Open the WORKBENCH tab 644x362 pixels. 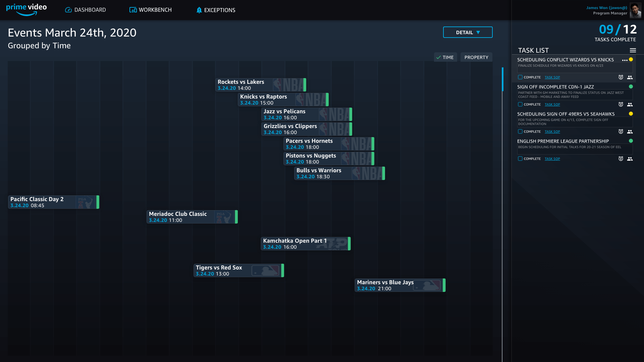pos(151,10)
